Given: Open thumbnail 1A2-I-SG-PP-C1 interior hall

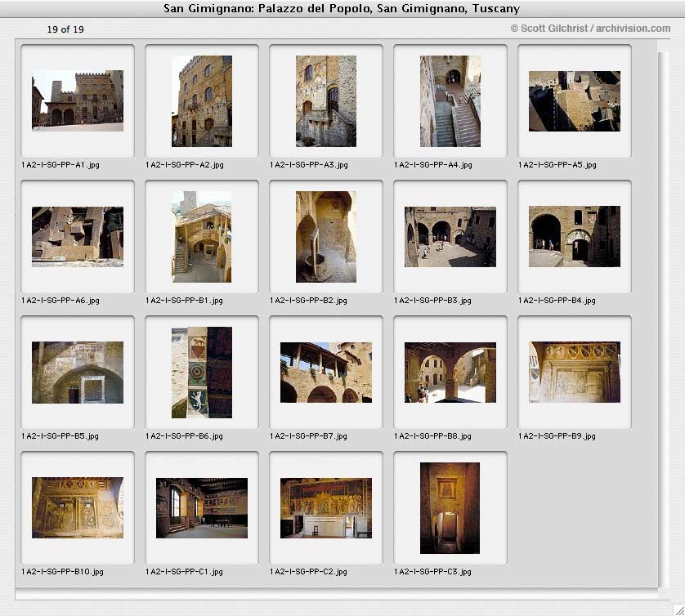Looking at the screenshot, I should coord(202,508).
